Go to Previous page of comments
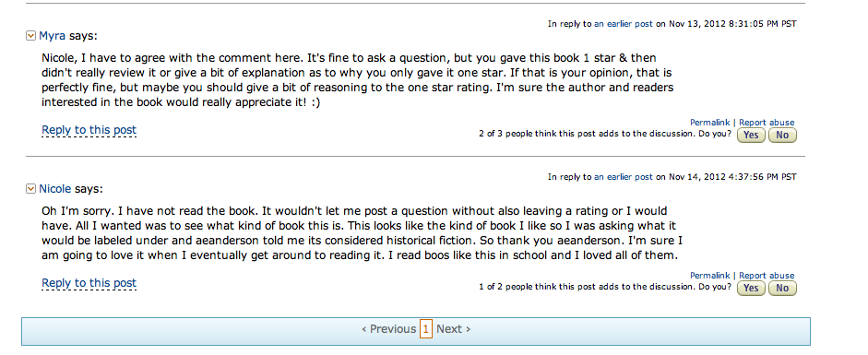The height and width of the screenshot is (355, 868). (x=388, y=329)
